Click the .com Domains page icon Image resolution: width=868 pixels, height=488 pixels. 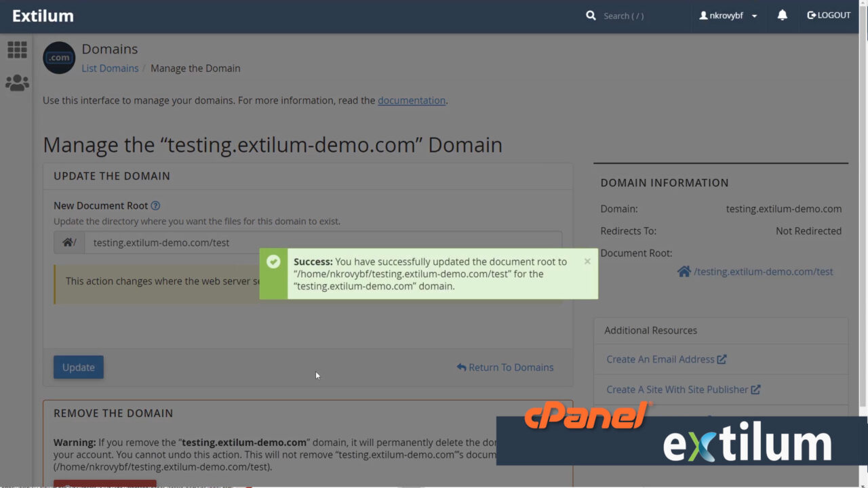point(58,58)
